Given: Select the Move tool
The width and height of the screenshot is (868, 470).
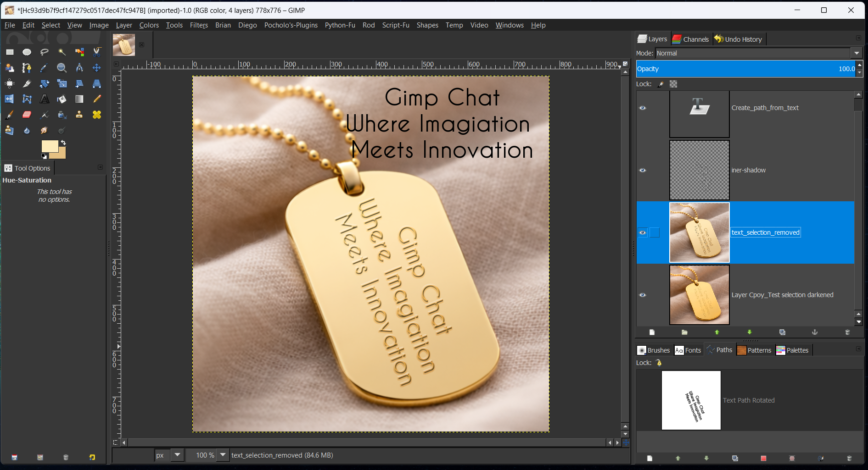Looking at the screenshot, I should coord(97,68).
